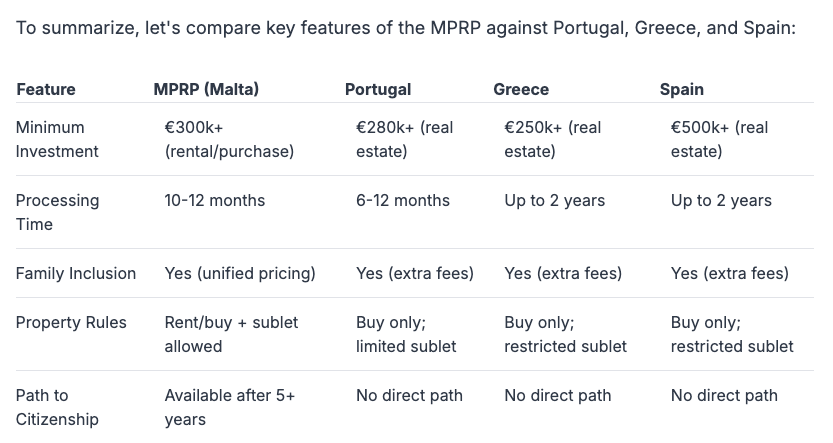
Task: Click the Family Inclusion row label
Action: 76,273
